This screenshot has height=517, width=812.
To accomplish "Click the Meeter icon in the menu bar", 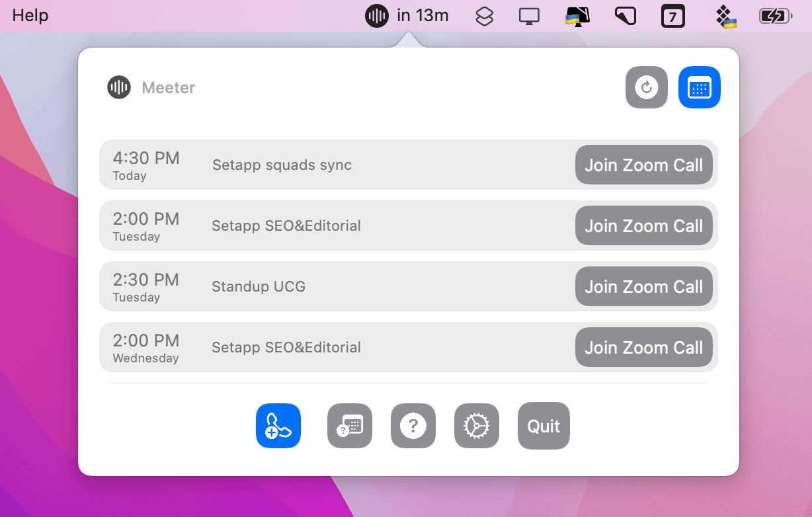I will point(376,15).
